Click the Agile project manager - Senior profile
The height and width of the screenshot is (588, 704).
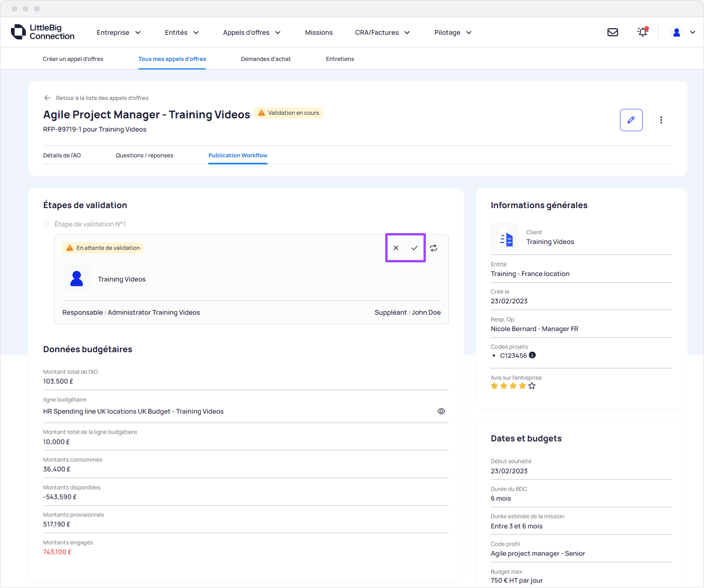point(538,554)
